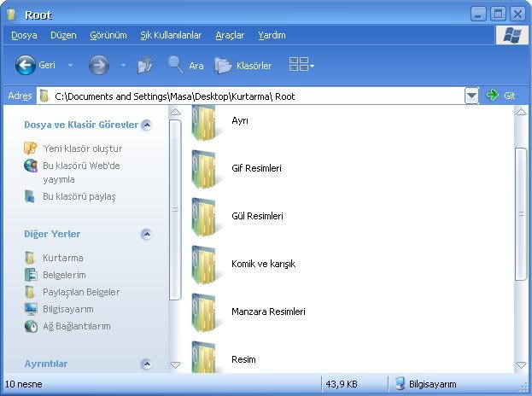The height and width of the screenshot is (396, 532).
Task: Open the Düzen menu
Action: (x=63, y=35)
